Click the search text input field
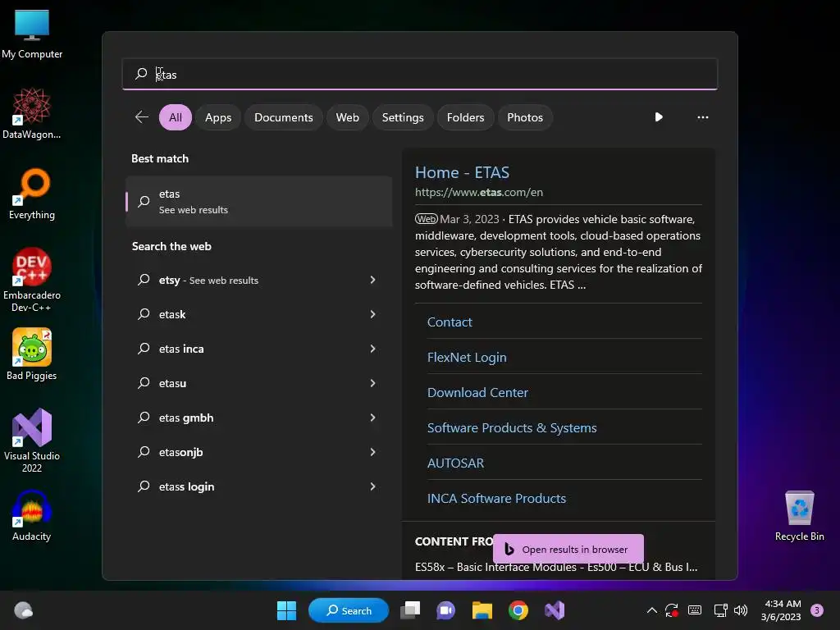 [420, 74]
